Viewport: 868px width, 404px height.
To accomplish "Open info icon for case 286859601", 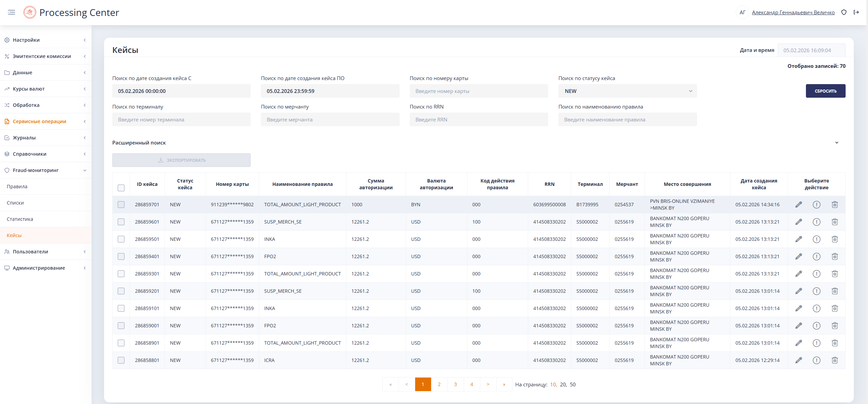I will (x=816, y=222).
